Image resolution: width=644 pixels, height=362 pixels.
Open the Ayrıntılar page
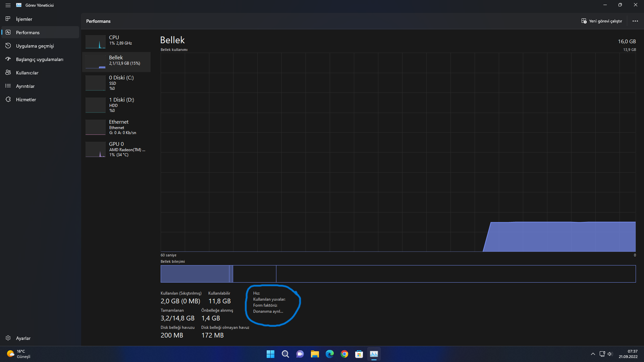[40, 86]
